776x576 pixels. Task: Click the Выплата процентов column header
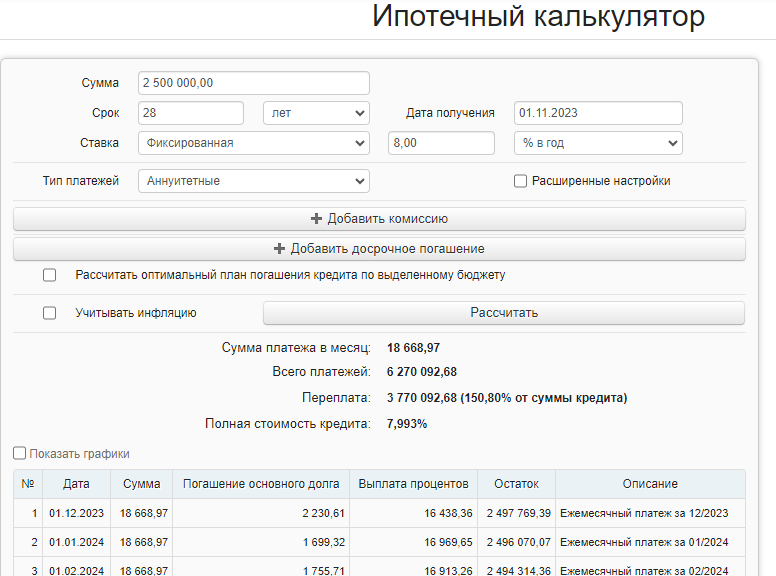413,484
